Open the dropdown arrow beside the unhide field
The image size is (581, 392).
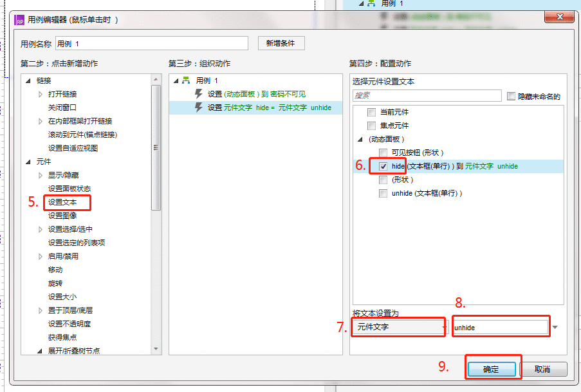point(555,328)
